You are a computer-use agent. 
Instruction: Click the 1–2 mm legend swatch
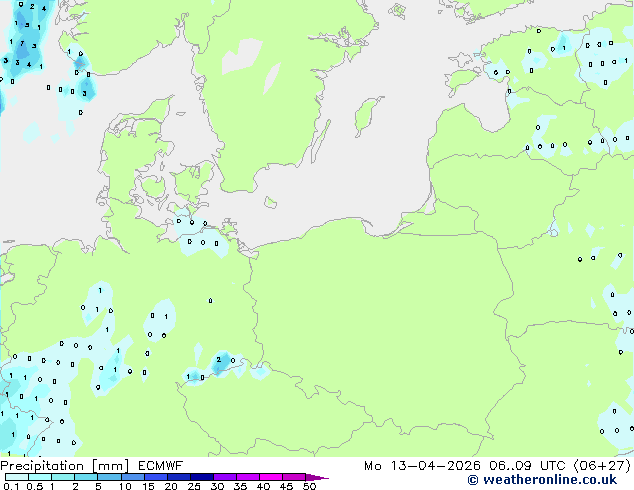[x=63, y=477]
